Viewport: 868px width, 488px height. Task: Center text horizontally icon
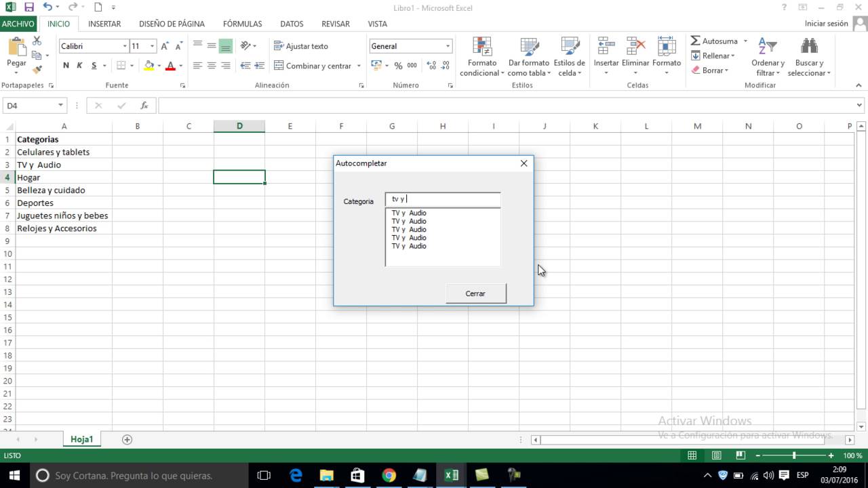pyautogui.click(x=212, y=66)
